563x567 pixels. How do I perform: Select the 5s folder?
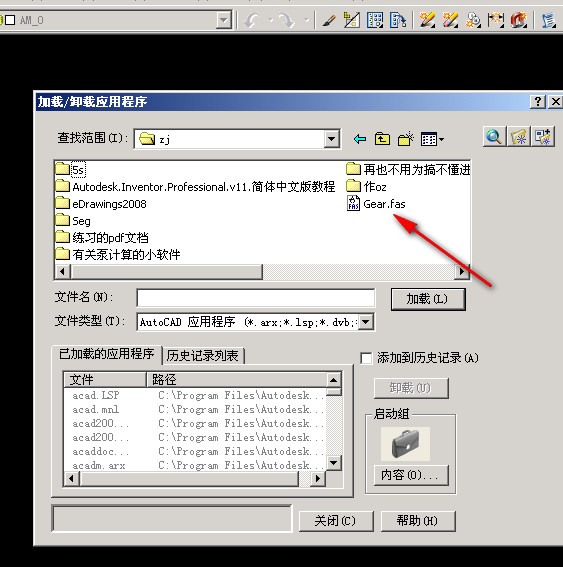71,170
